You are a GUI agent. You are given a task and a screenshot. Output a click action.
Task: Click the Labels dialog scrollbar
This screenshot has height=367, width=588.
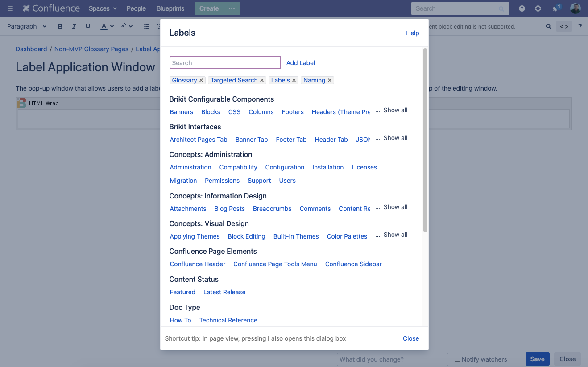point(425,140)
